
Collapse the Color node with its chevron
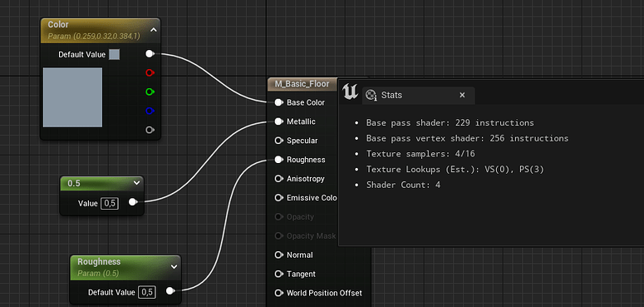[154, 30]
